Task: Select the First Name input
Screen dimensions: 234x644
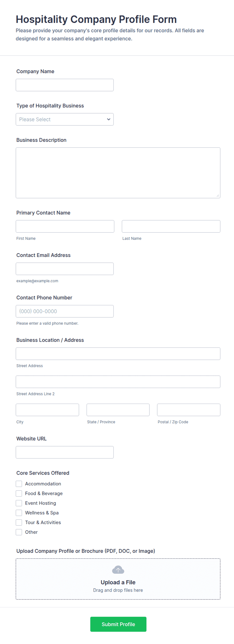Action: 65,226
